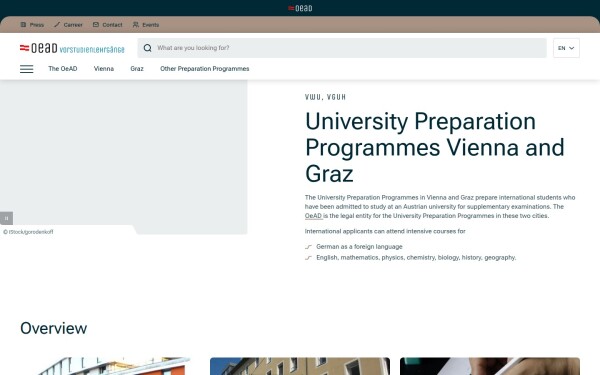Open the Graz menu item
The width and height of the screenshot is (600, 375).
tap(137, 68)
